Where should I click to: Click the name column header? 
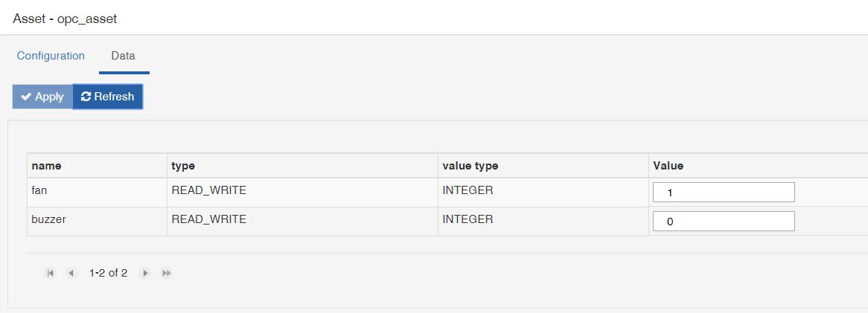97,166
